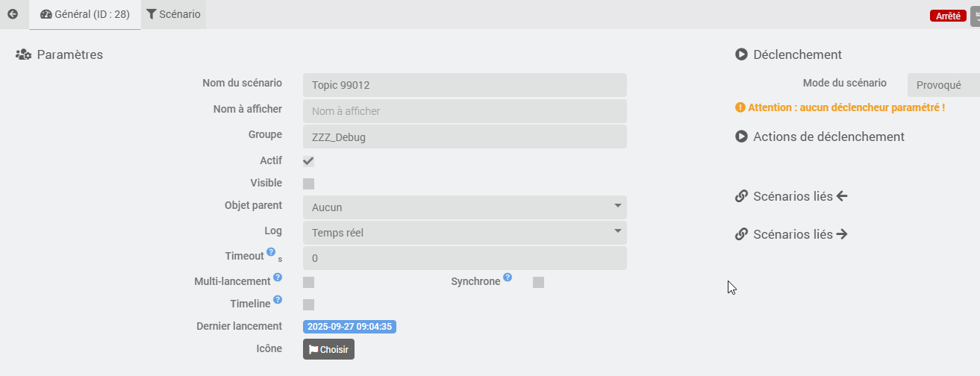Viewport: 980px width, 376px height.
Task: Open the Mode du scénario dropdown
Action: pyautogui.click(x=943, y=85)
